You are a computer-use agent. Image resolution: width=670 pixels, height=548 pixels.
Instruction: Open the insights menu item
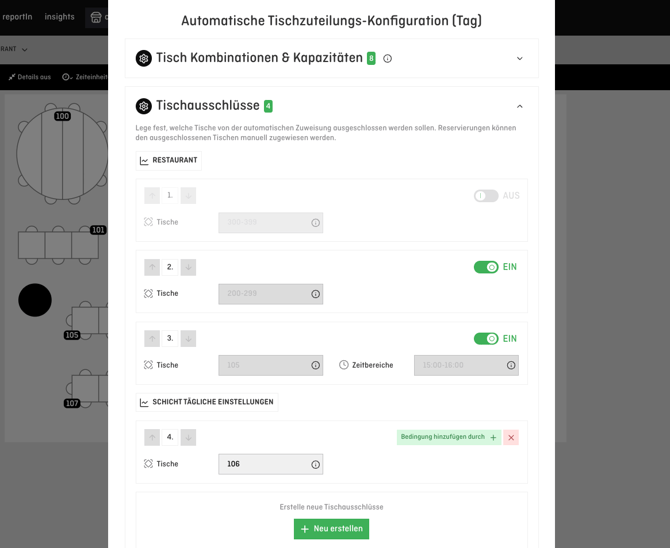59,17
